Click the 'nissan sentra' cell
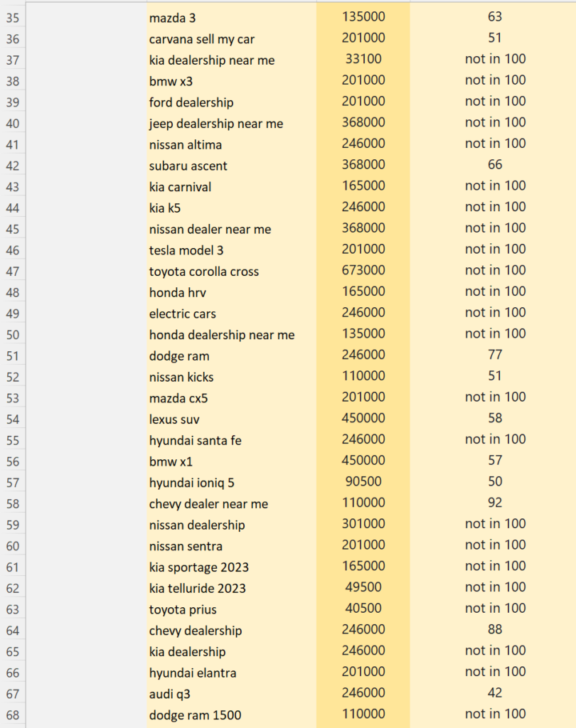Viewport: 576px width, 728px height. [x=231, y=546]
